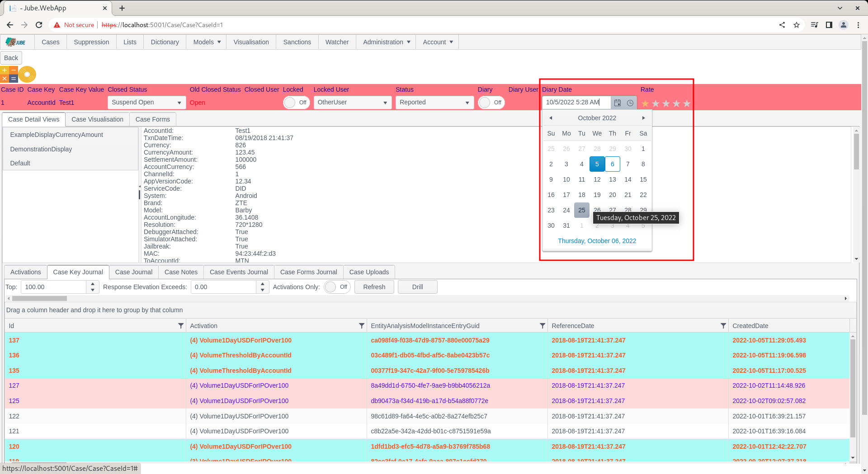Open the Locked User dropdown

(353, 103)
